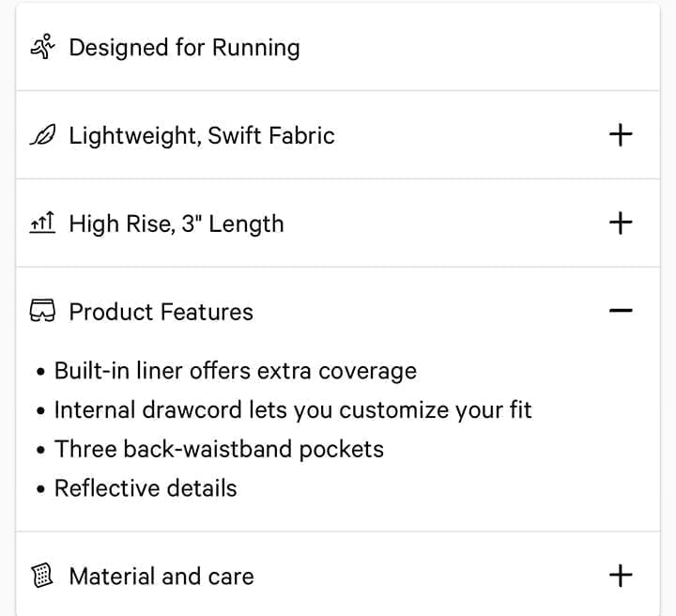Click the running person icon
Image resolution: width=676 pixels, height=616 pixels.
(42, 47)
